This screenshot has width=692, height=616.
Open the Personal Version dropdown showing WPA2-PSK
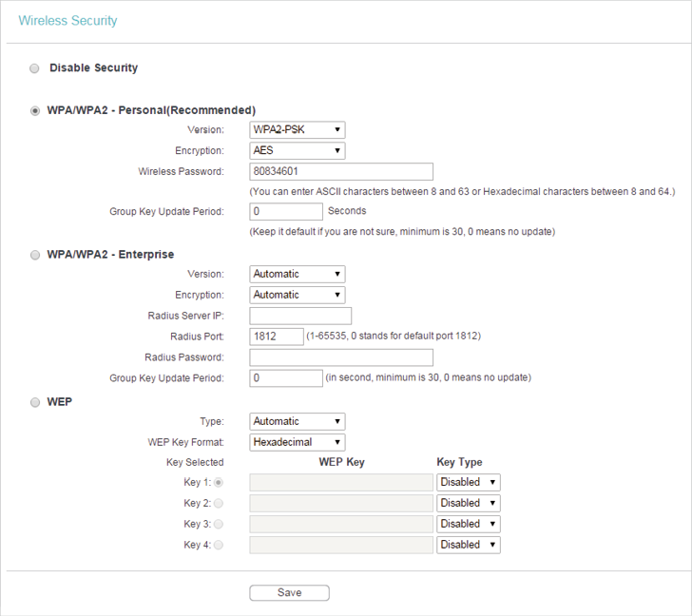[x=297, y=129]
